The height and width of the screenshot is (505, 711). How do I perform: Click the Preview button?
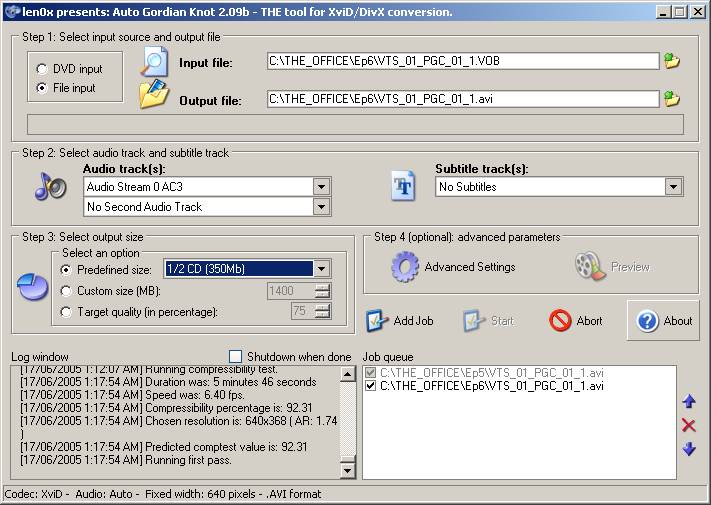(x=613, y=267)
